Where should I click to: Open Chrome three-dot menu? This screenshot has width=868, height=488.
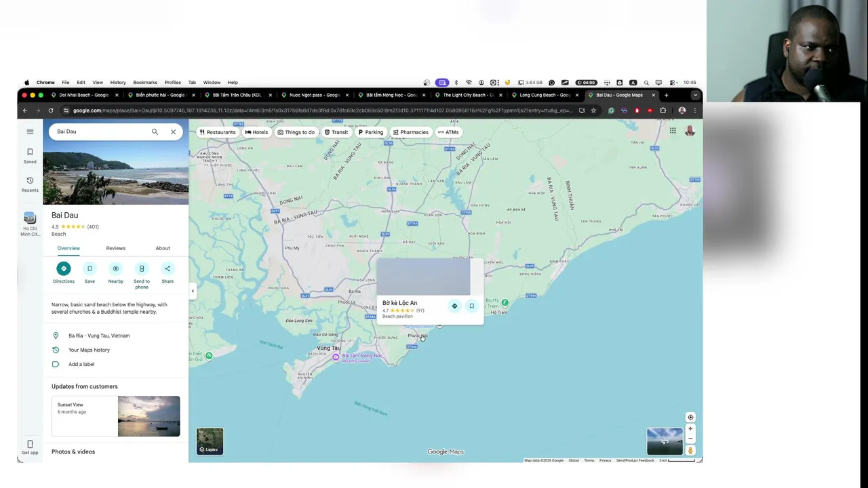[694, 110]
